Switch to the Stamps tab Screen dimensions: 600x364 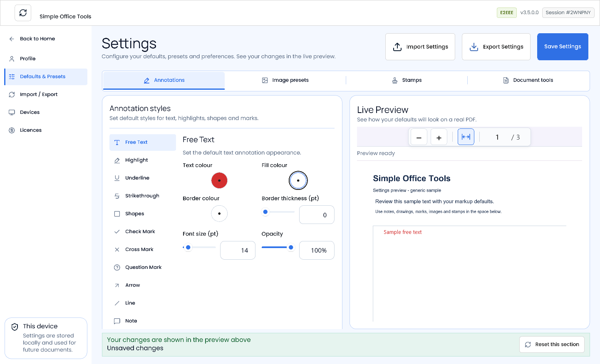click(x=407, y=80)
